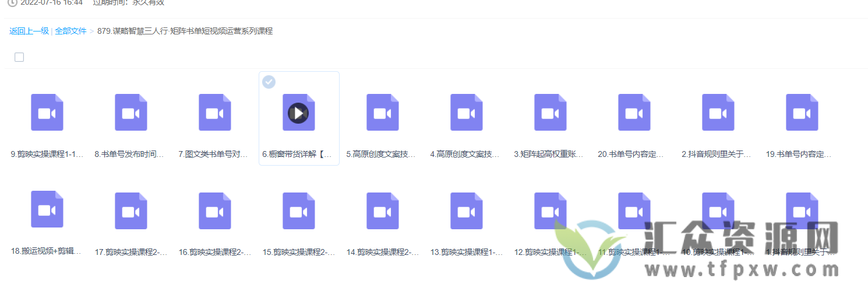Open video icon for 18.搬运视频+剪辑
Image resolution: width=868 pixels, height=308 pixels.
(47, 209)
